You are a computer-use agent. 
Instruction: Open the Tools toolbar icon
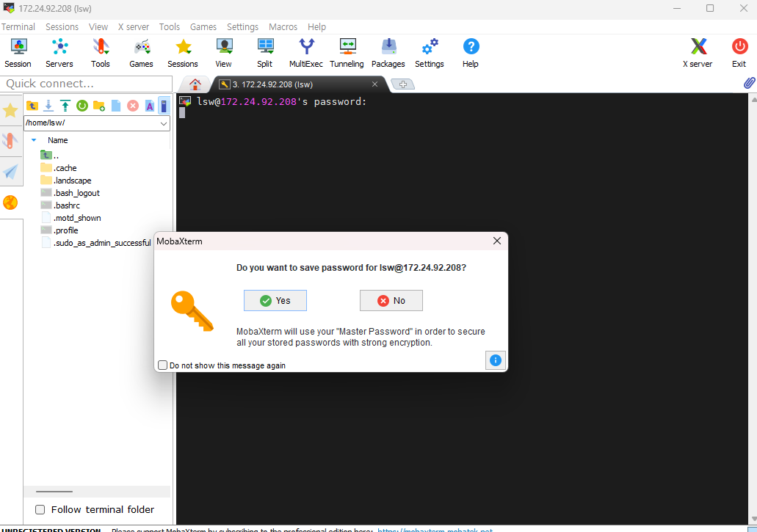(x=101, y=53)
